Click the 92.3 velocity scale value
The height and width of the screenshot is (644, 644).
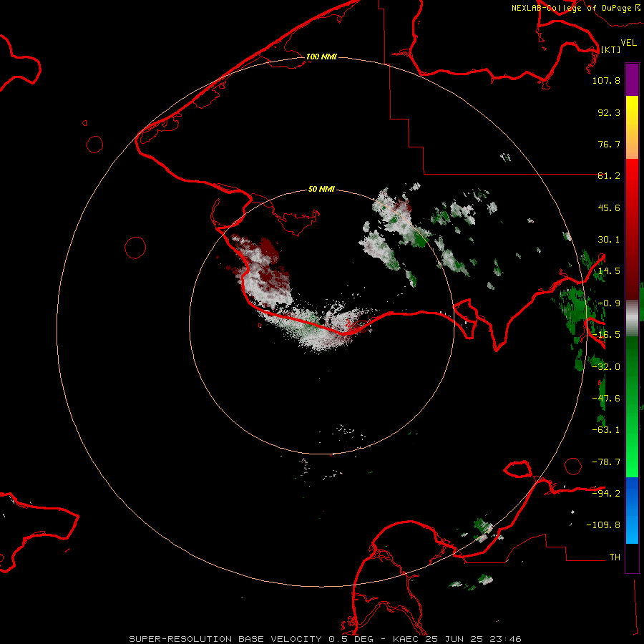point(609,112)
